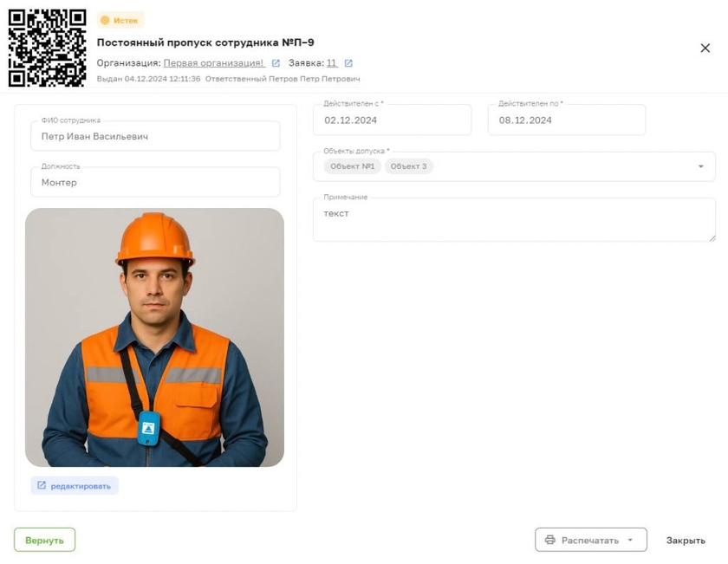This screenshot has width=728, height=564.
Task: Select the Объект 3 chip
Action: (408, 166)
